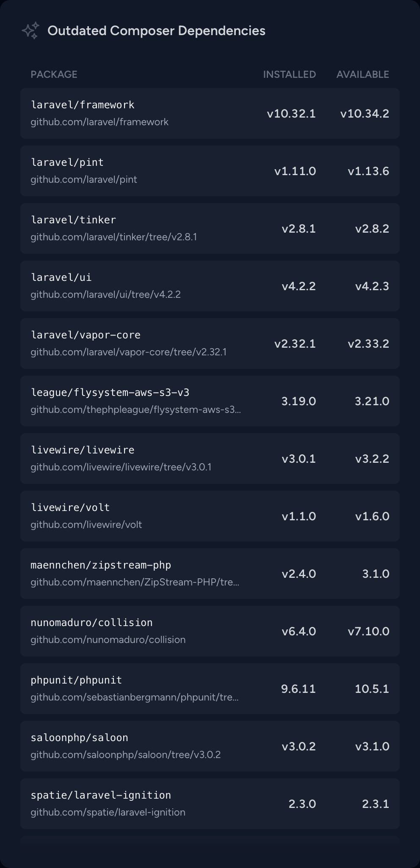The height and width of the screenshot is (868, 420).
Task: Click the INSTALLED column header
Action: (x=289, y=74)
